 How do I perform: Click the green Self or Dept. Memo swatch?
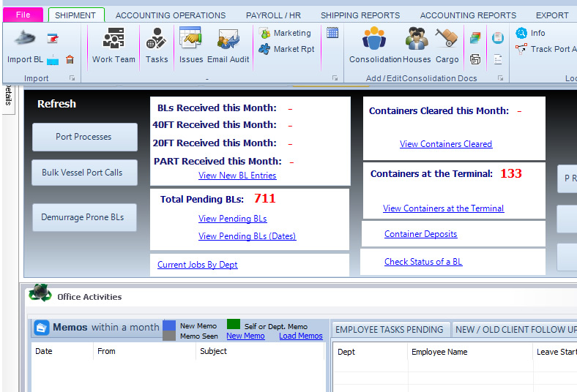(x=233, y=324)
